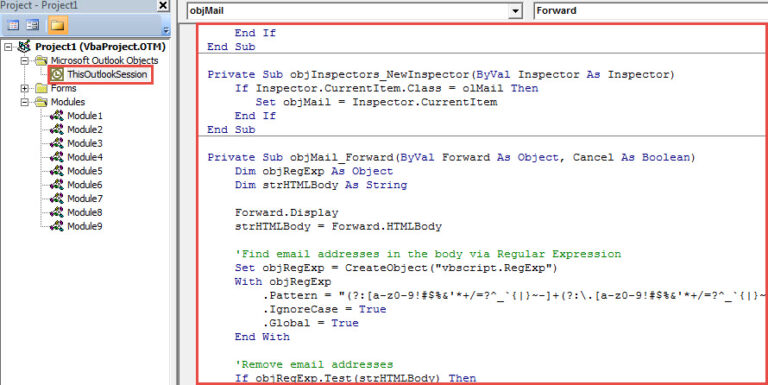Click the Module9 module icon
The image size is (768, 385).
(57, 226)
